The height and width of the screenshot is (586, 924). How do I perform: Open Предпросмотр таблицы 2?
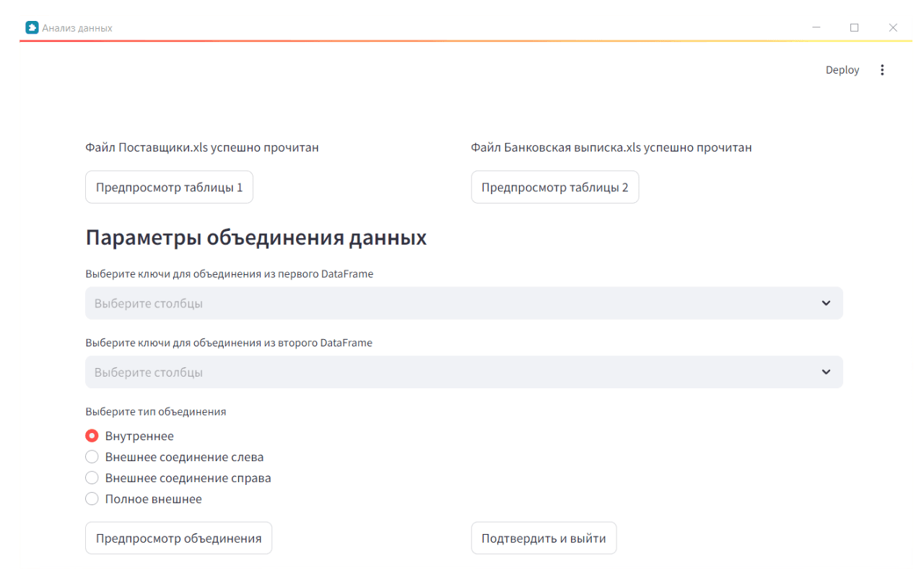[x=554, y=186]
